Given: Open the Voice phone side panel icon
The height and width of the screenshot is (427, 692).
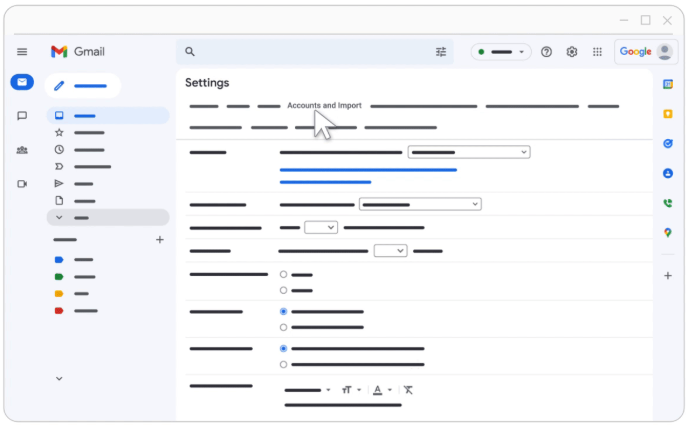Looking at the screenshot, I should (x=668, y=203).
